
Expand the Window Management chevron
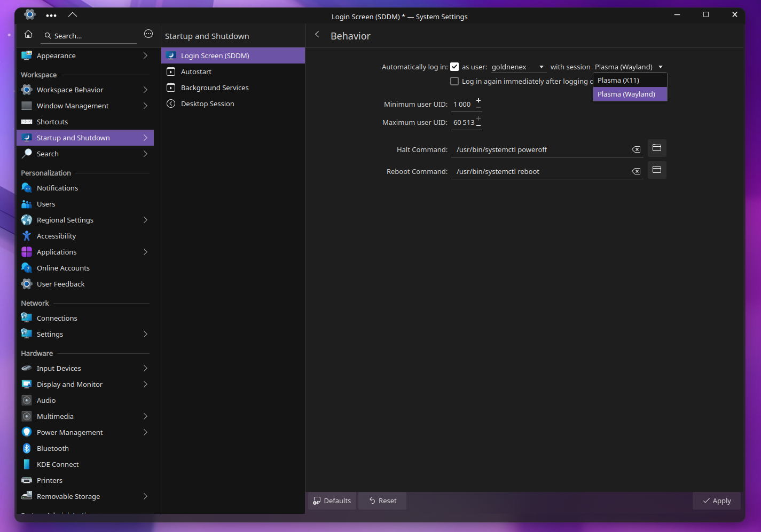145,106
